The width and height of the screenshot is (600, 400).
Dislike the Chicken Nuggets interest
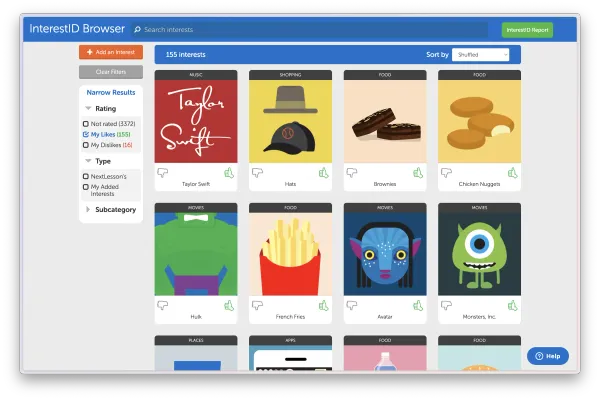pos(446,173)
